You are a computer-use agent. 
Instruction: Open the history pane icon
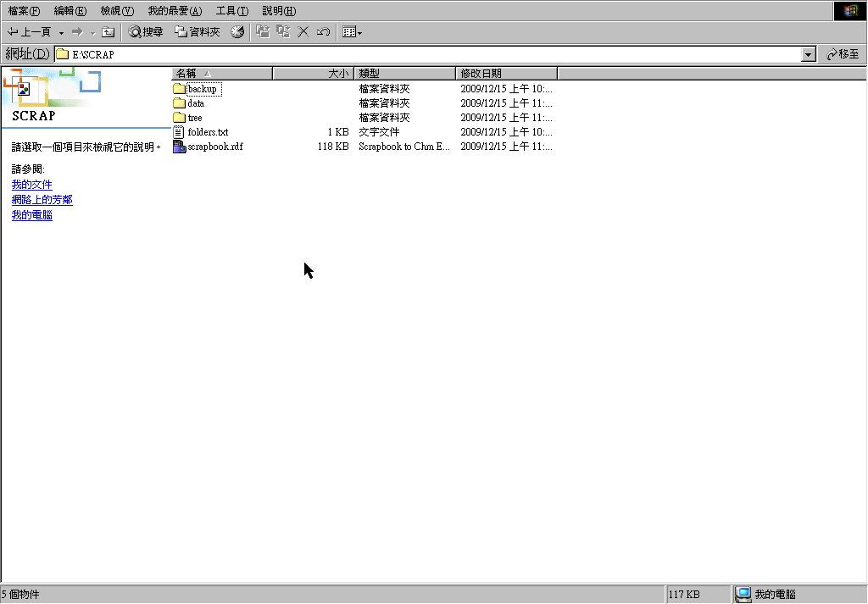[x=237, y=32]
